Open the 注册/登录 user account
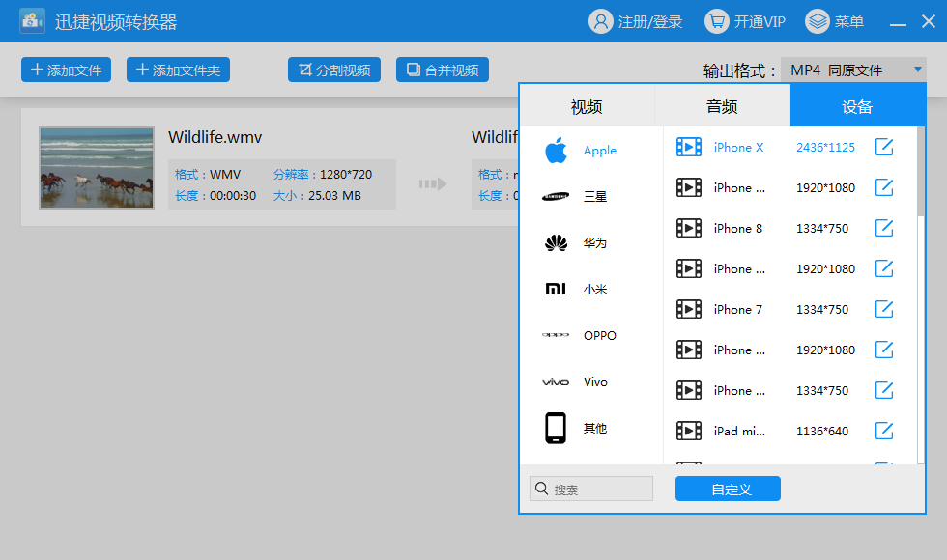Viewport: 947px width, 560px height. pyautogui.click(x=636, y=21)
